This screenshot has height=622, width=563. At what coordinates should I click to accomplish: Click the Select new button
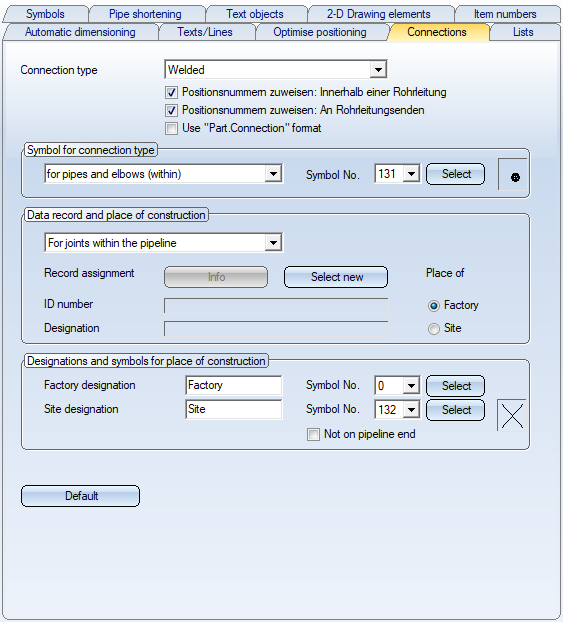[336, 277]
